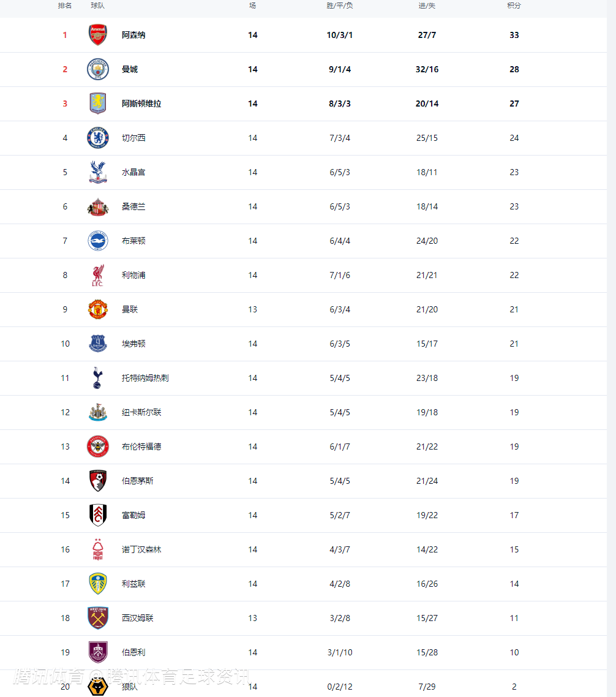Click the Crystal Palace club crest

tap(98, 172)
